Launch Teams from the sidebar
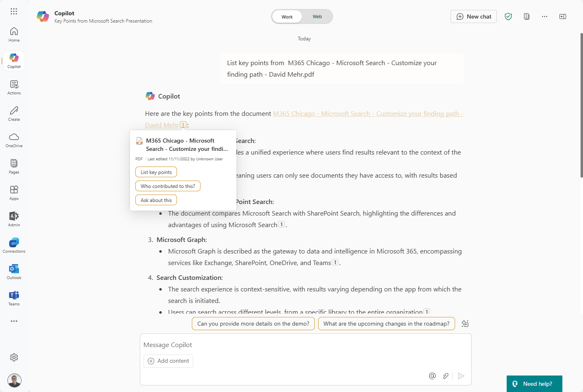The image size is (583, 392). 14,298
